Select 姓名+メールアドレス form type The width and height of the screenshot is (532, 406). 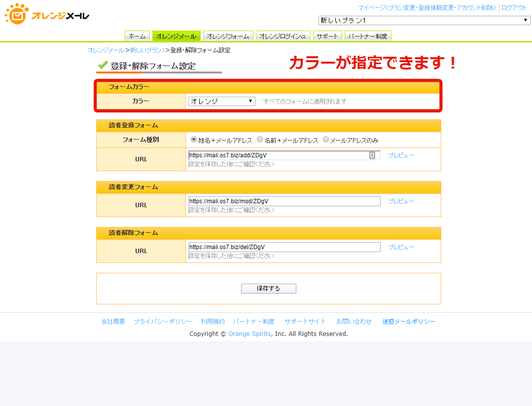pos(193,140)
